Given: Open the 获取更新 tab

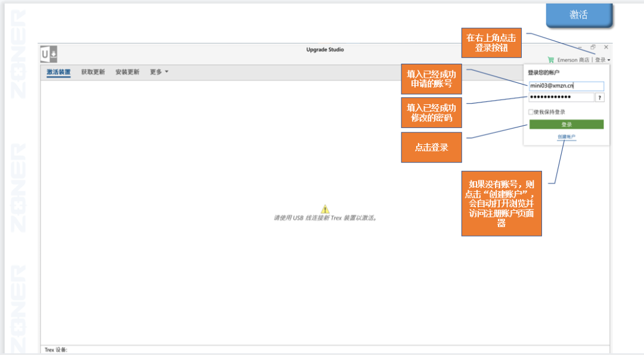Looking at the screenshot, I should click(93, 72).
